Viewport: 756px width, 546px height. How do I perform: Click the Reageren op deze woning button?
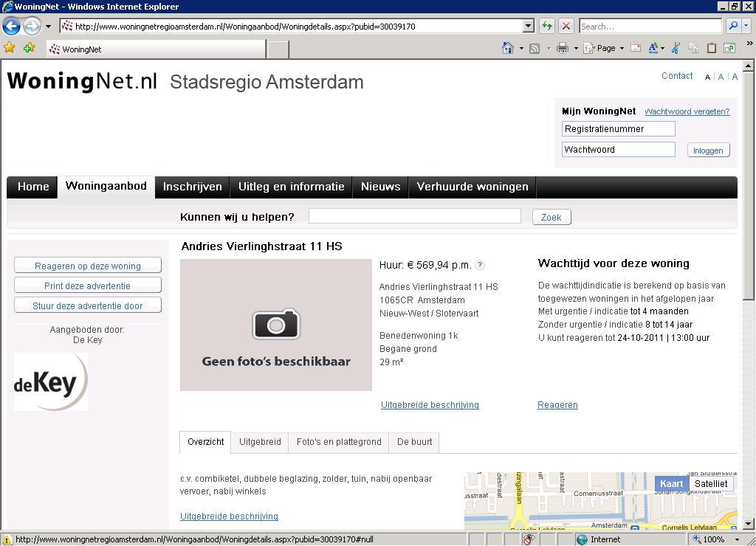(88, 266)
